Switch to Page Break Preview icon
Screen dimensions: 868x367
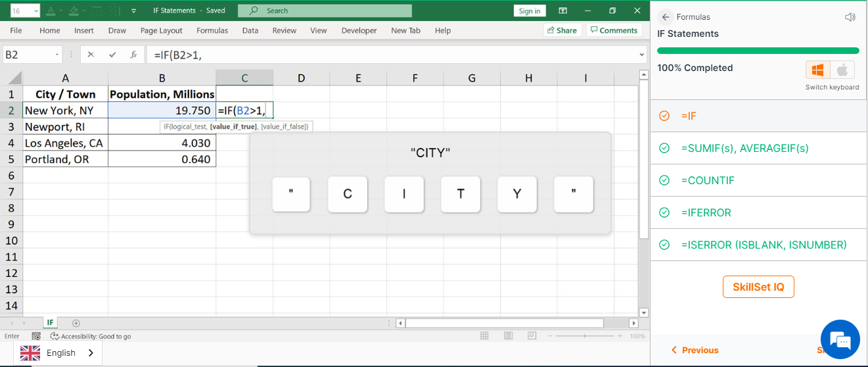pos(532,336)
